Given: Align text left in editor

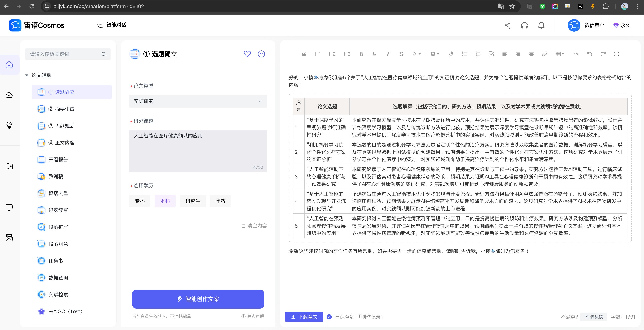Looking at the screenshot, I should [505, 54].
